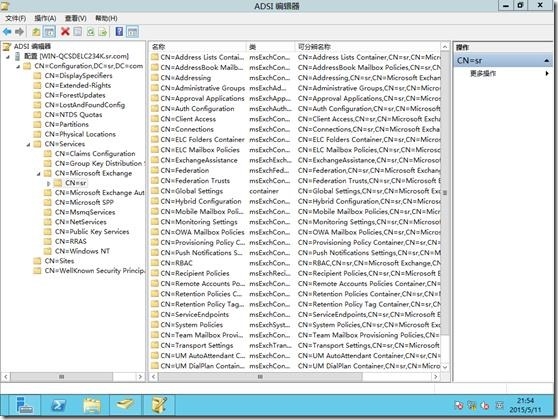Click the folder icon beside CN=RBAC

tap(154, 263)
